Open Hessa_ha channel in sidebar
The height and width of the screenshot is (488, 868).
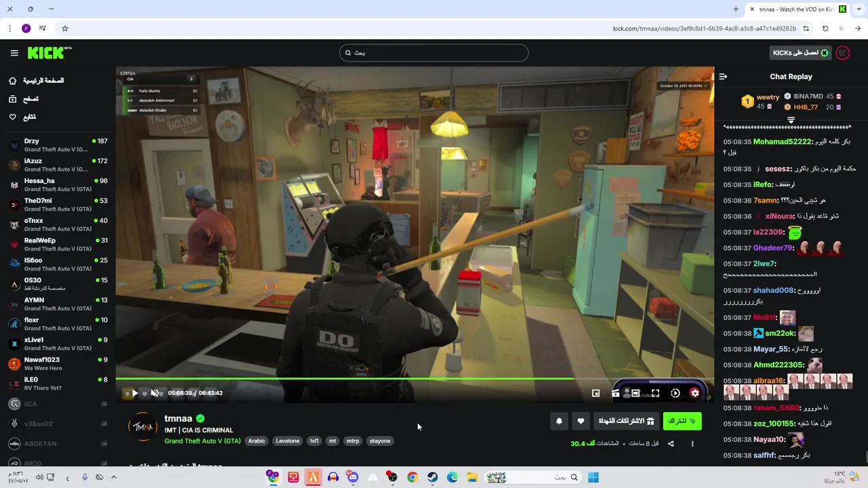(x=58, y=185)
